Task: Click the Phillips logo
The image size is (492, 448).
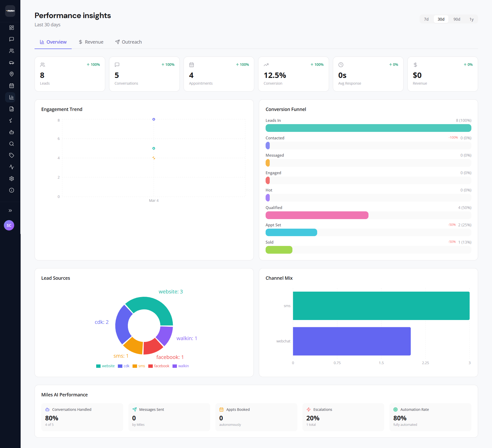Action: coord(10,11)
